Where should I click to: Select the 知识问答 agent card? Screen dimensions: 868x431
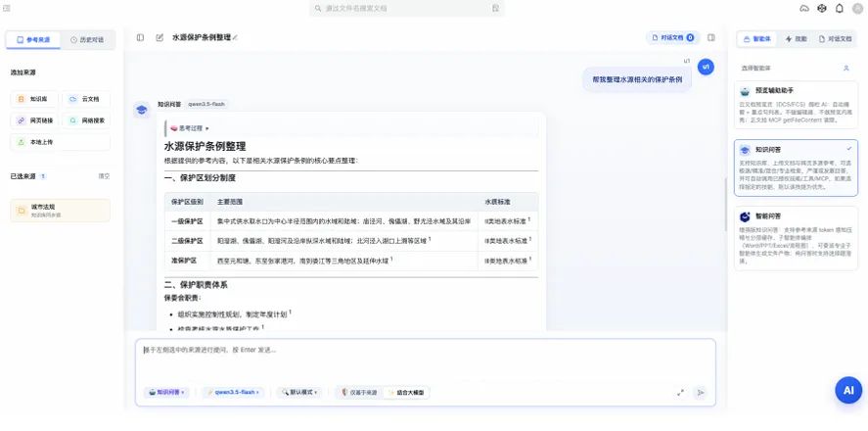(x=796, y=168)
